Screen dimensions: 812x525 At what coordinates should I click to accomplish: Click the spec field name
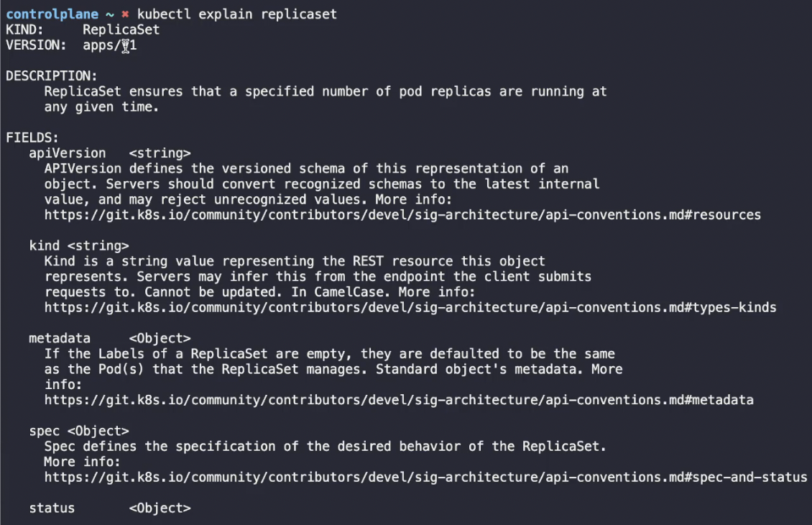pyautogui.click(x=44, y=432)
